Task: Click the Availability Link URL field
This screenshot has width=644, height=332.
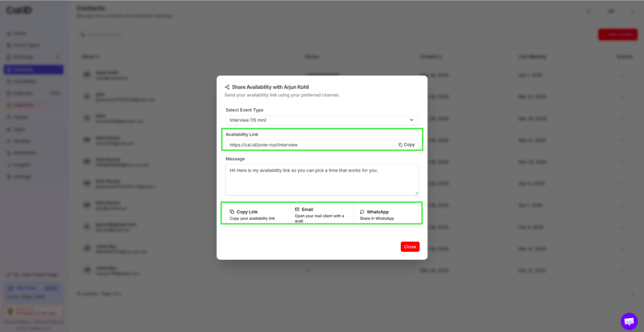Action: [309, 145]
